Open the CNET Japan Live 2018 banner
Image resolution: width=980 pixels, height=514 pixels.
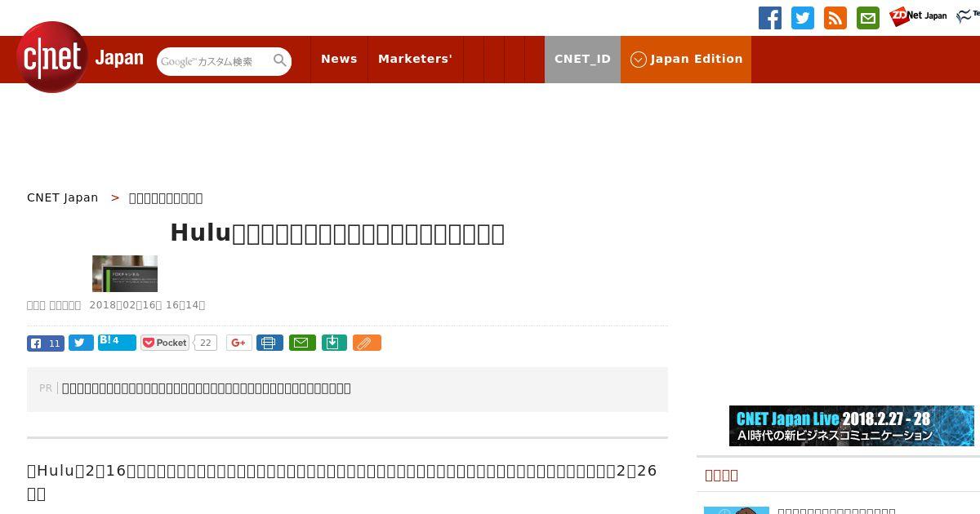pos(852,426)
